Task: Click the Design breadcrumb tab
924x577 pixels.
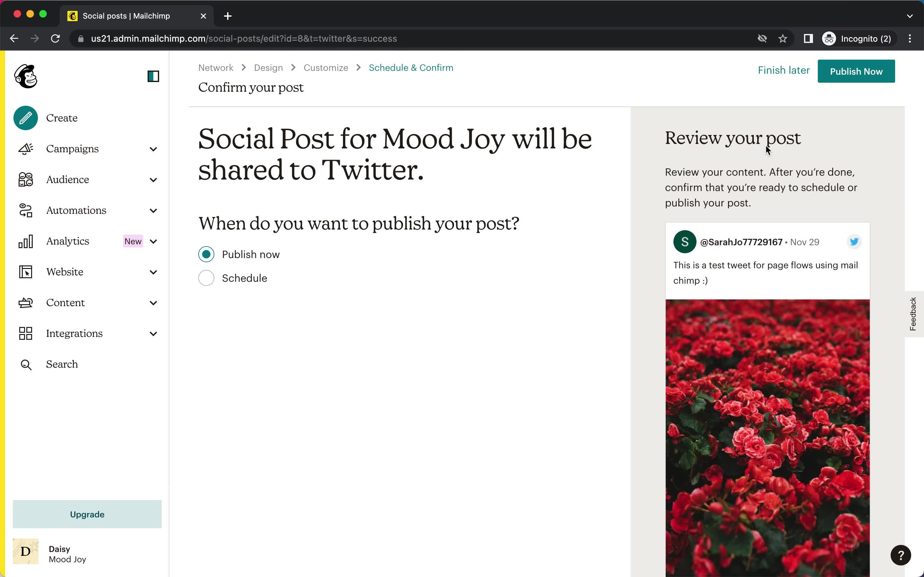Action: 268,67
